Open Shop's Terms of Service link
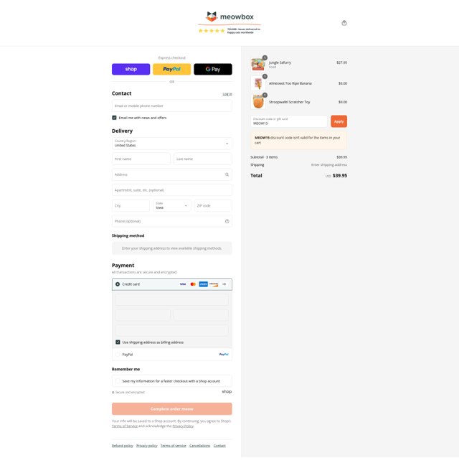Viewport: 459px width, 476px height. click(125, 426)
